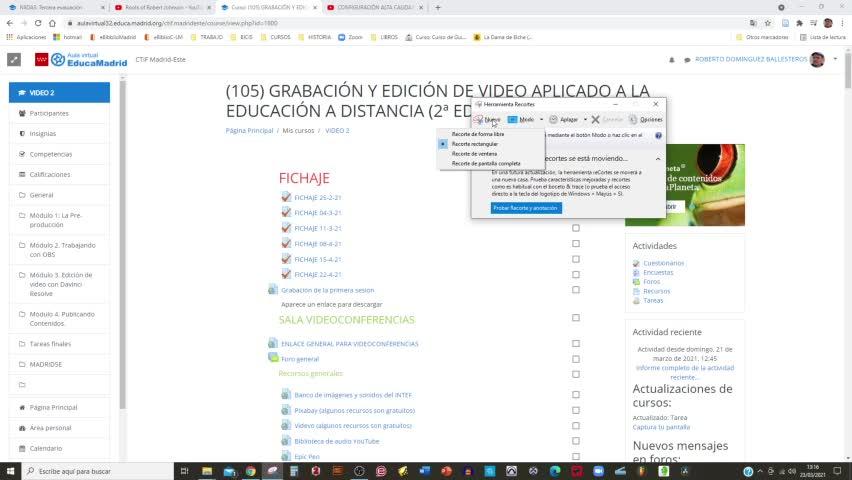Open 'Biblioteca de audio YouTube' resource
Screen dimensions: 852x480
(337, 441)
